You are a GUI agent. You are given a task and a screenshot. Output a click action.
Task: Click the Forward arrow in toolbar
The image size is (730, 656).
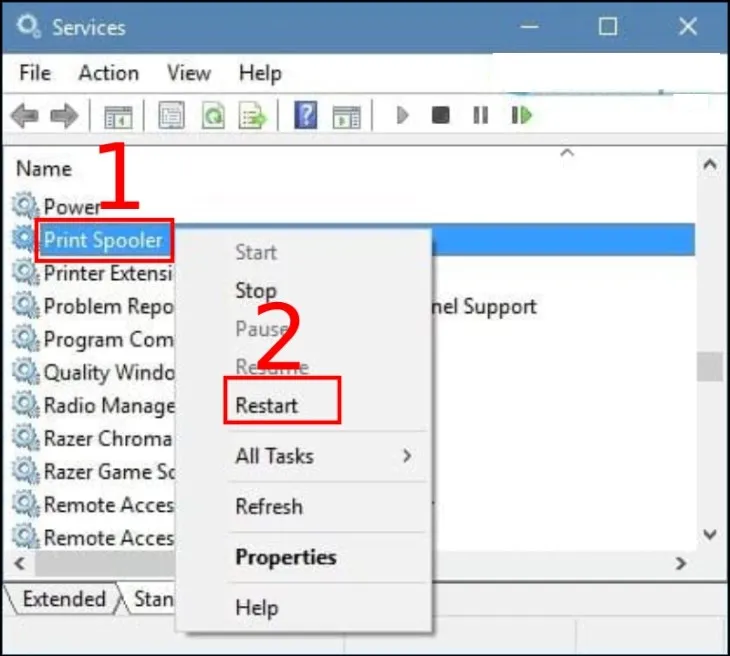coord(63,116)
